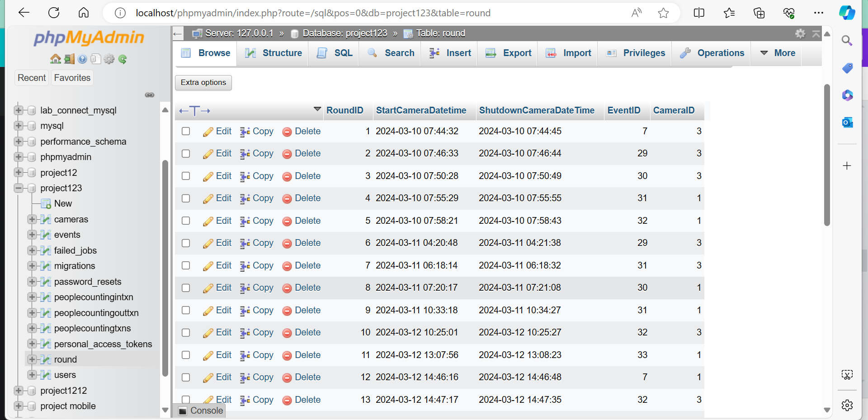Screen dimensions: 868x420
Task: Click the Log out door icon
Action: pyautogui.click(x=69, y=59)
